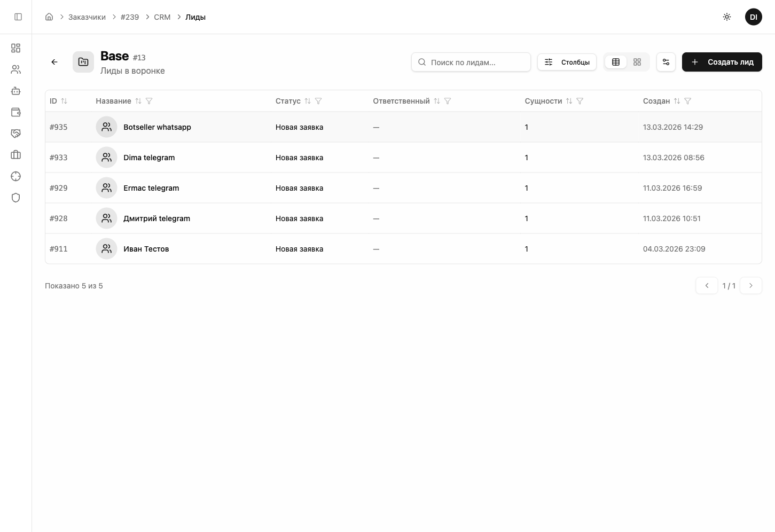Open the filter for Статус column
This screenshot has width=775, height=532.
tap(318, 101)
